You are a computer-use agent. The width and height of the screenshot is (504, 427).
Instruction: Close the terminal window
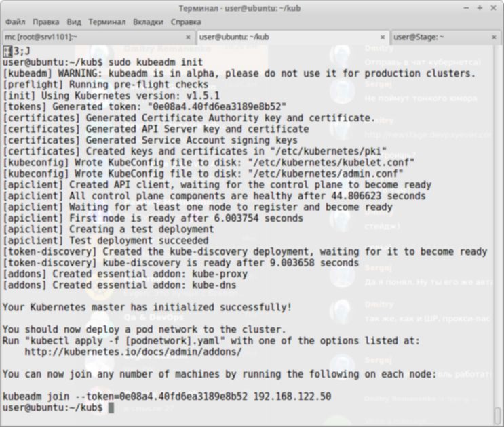(493, 8)
